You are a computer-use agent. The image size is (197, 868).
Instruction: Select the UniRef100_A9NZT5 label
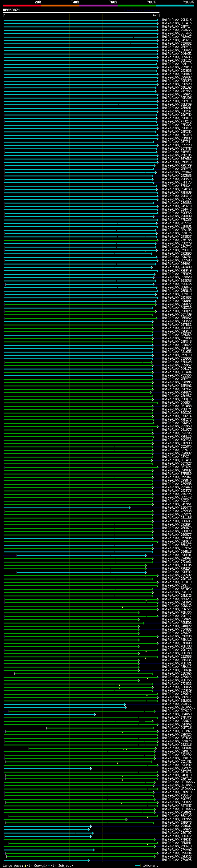click(x=177, y=419)
